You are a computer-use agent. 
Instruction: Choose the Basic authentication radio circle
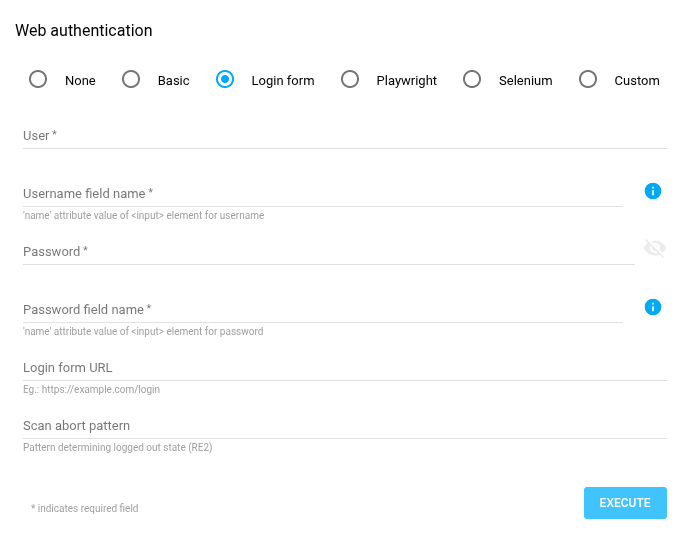point(131,79)
